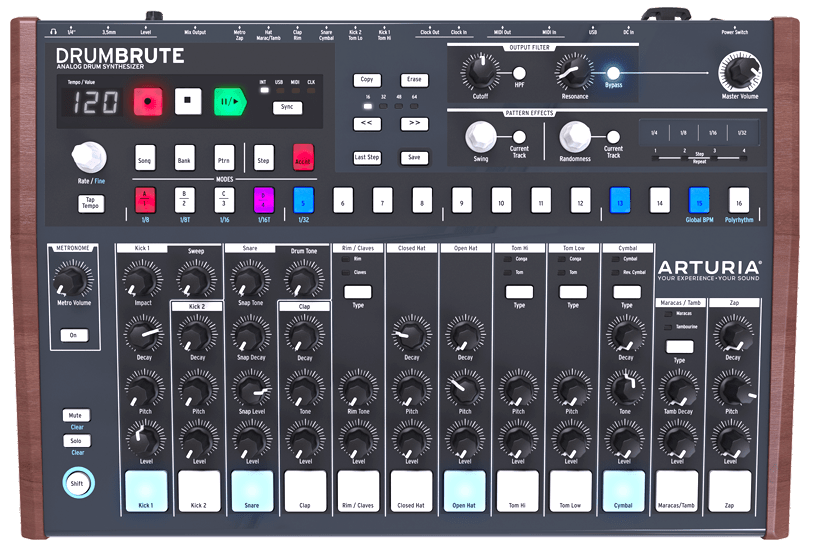Trigger the Zap pad
813x547 pixels.
730,491
